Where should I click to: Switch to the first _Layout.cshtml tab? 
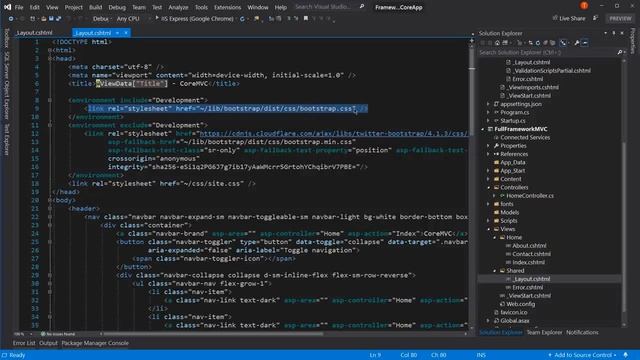(34, 33)
